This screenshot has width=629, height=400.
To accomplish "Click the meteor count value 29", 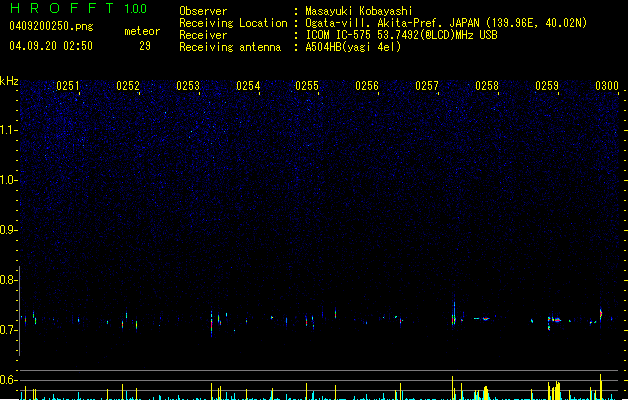I will pyautogui.click(x=145, y=46).
